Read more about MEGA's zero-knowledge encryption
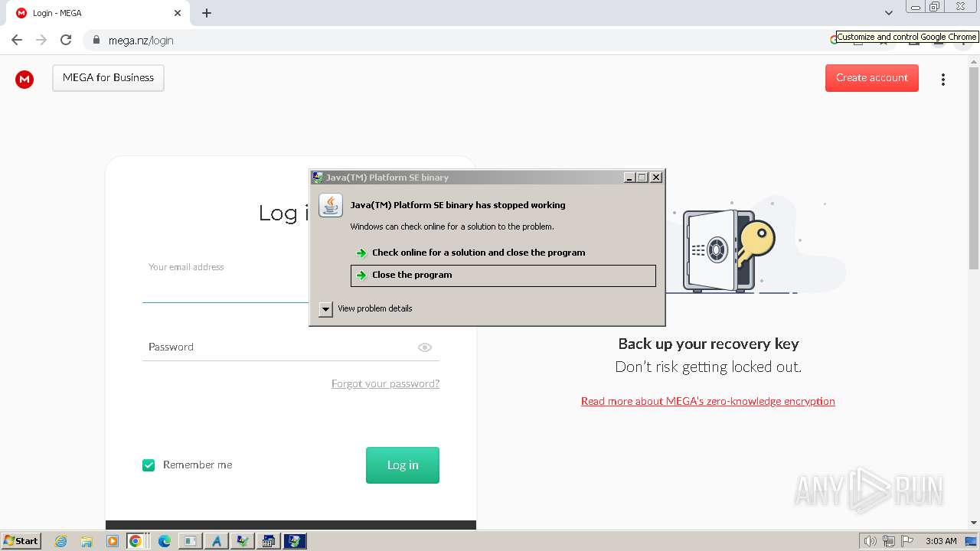Screen dimensions: 980x551 [708, 401]
